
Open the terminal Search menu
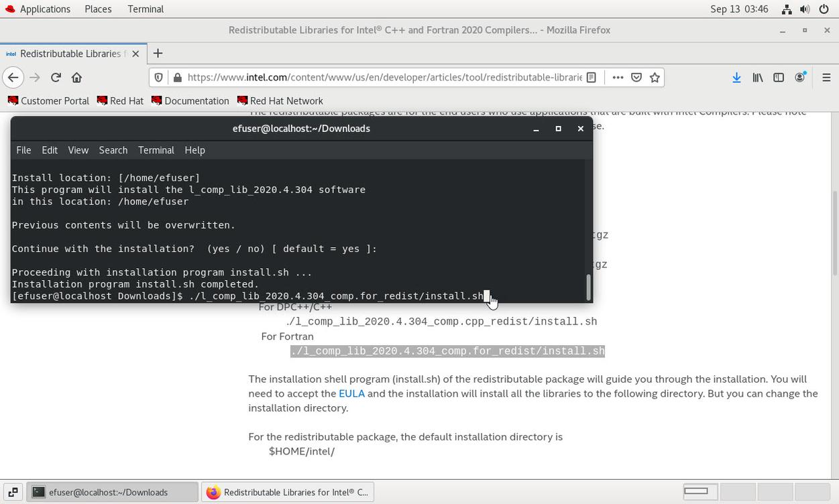pyautogui.click(x=113, y=150)
